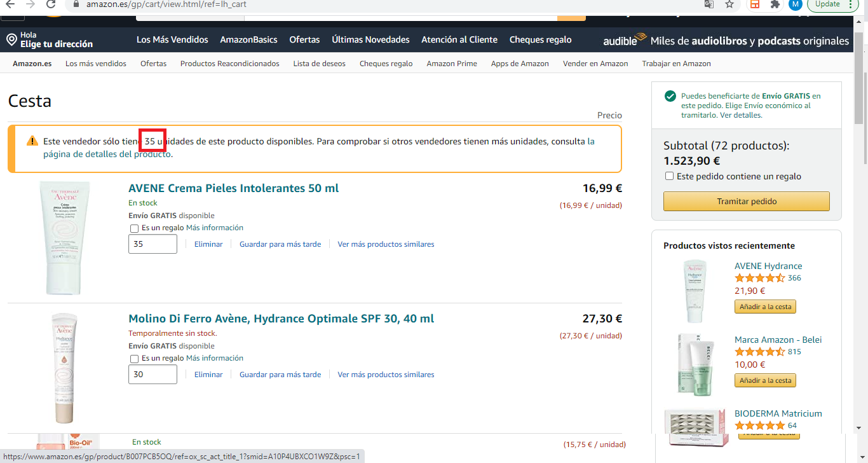Open Últimas Novedades
Viewport: 868px width, 463px height.
coord(370,39)
